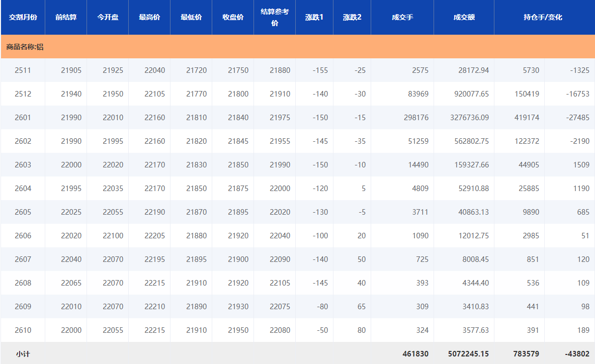Select delivery month 2511 cell

23,70
